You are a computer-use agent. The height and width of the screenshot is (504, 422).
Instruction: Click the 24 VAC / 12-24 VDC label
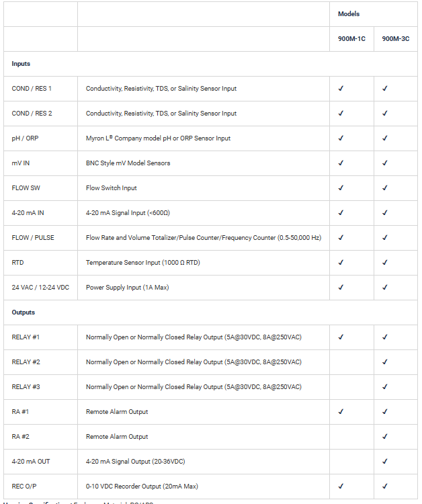tap(40, 288)
